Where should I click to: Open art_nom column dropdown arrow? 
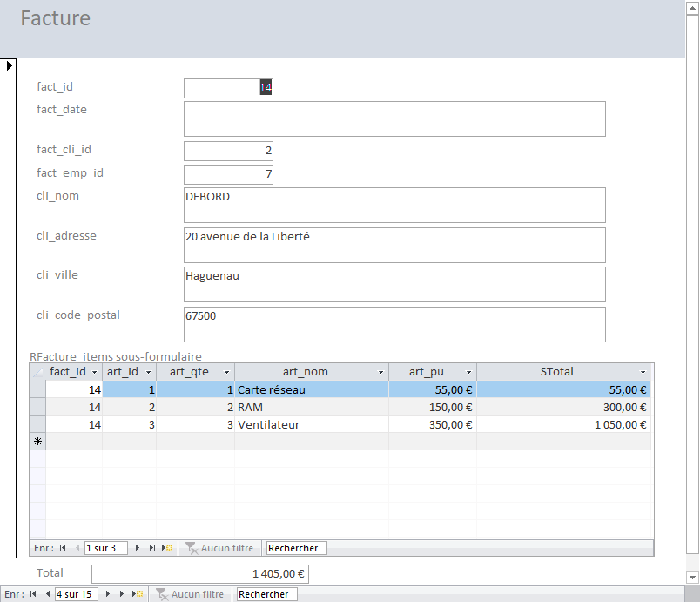(x=380, y=372)
